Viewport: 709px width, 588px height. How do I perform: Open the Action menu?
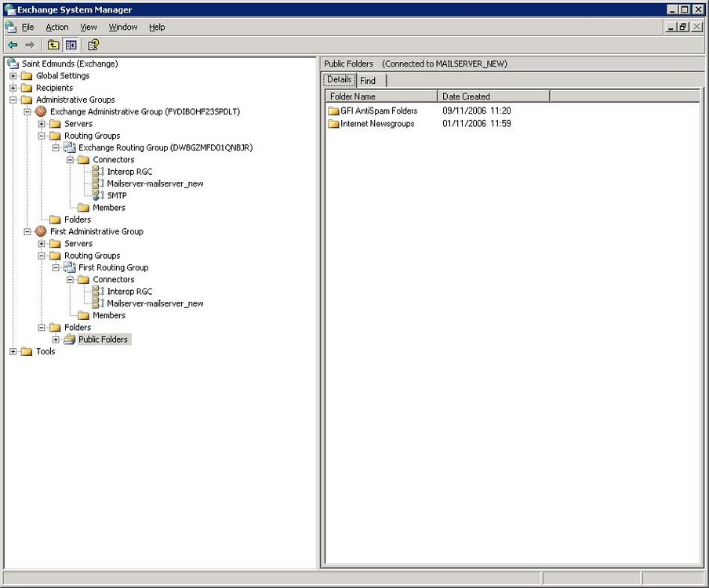coord(57,27)
